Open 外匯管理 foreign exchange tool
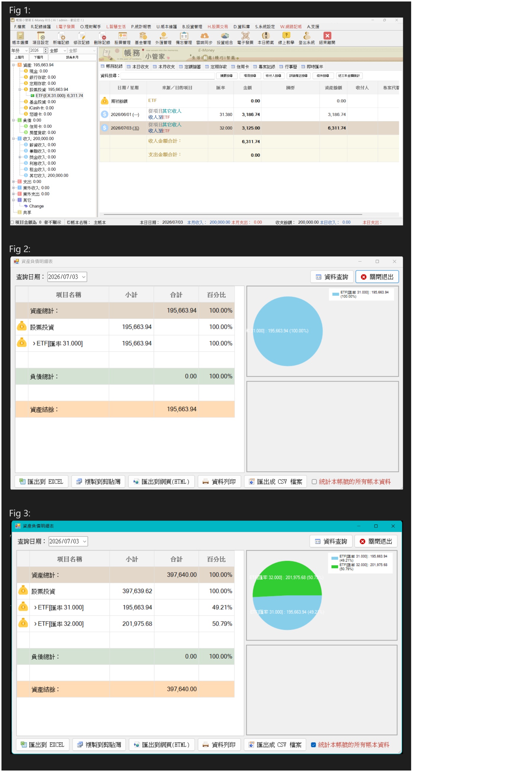 [163, 38]
